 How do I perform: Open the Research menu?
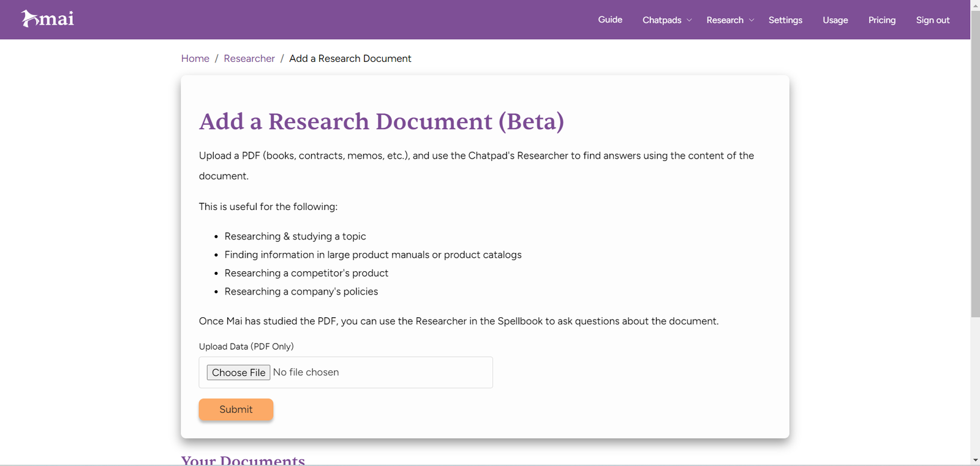(725, 20)
